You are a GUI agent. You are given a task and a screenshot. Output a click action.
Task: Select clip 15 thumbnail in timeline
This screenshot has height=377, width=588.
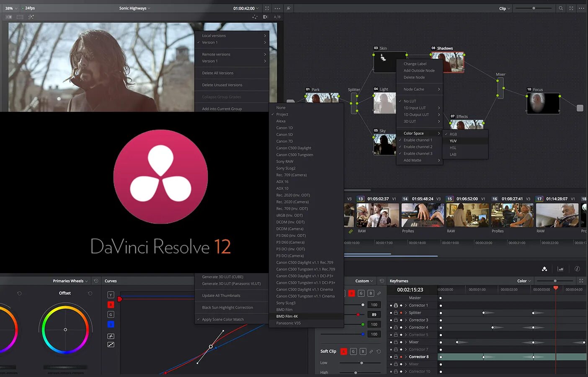(467, 215)
